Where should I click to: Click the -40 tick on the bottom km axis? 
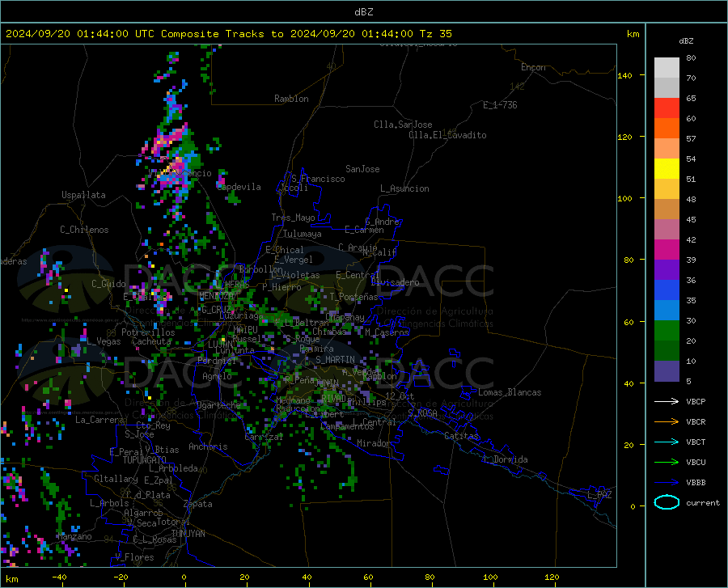click(x=59, y=577)
